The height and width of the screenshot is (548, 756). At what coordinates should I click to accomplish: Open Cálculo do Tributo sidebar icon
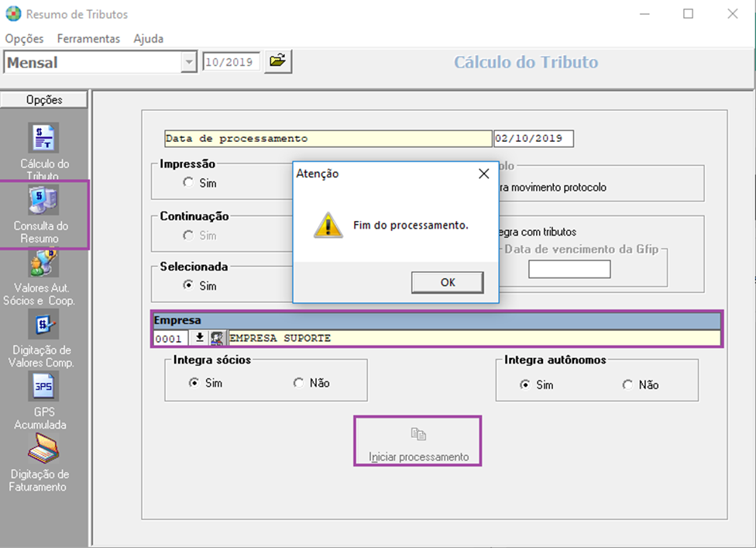[x=43, y=137]
